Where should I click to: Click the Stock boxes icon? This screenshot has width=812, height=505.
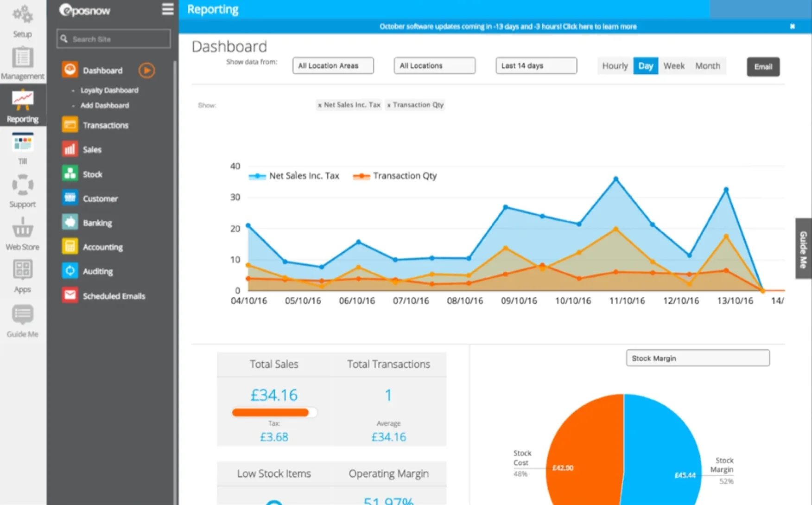(x=70, y=174)
